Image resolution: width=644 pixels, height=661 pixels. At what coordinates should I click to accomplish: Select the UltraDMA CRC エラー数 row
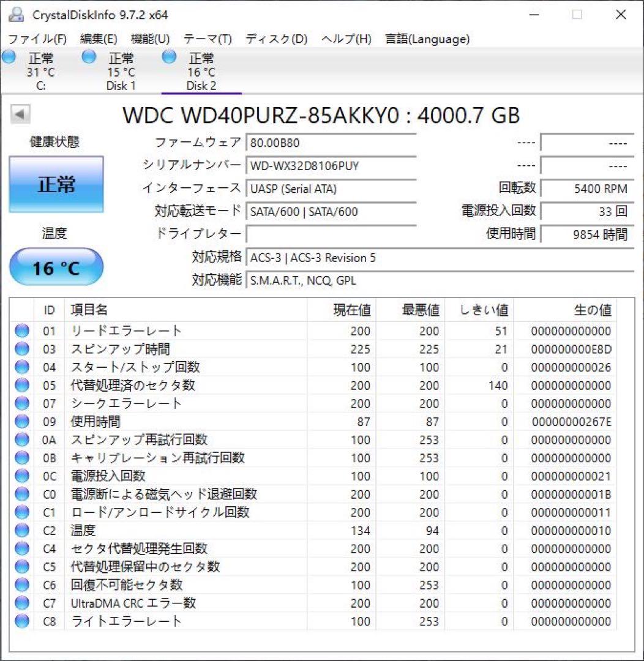coord(313,603)
